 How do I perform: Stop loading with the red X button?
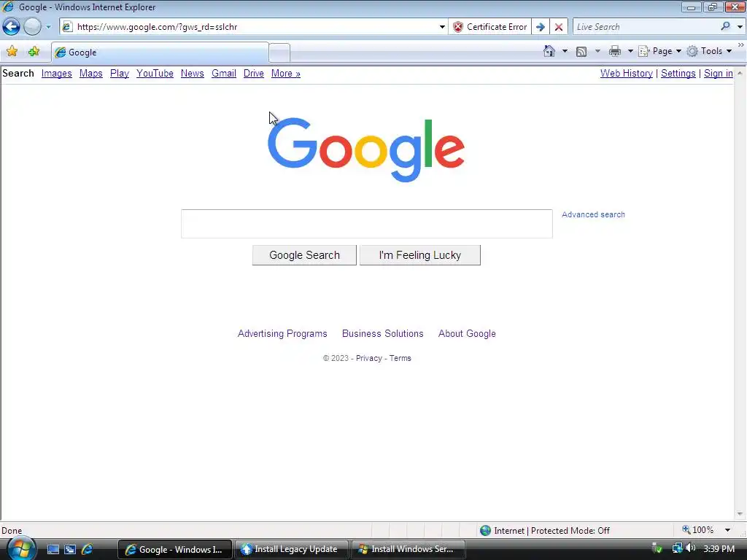coord(559,27)
